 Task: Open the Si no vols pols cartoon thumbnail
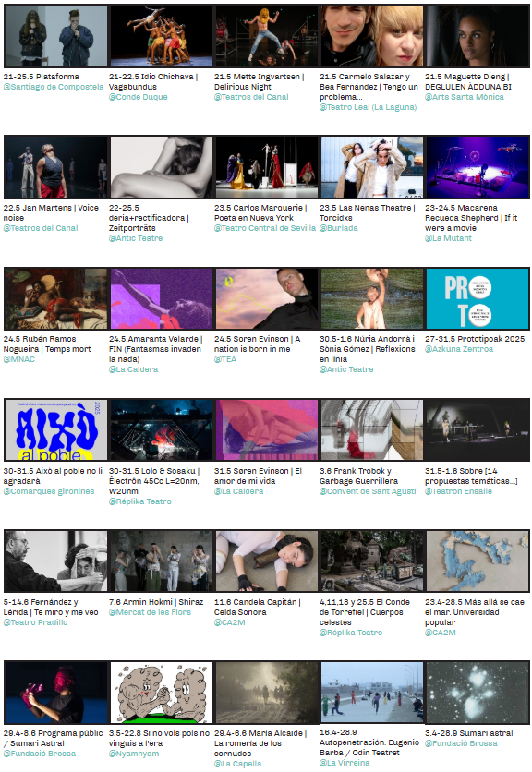coord(161,693)
